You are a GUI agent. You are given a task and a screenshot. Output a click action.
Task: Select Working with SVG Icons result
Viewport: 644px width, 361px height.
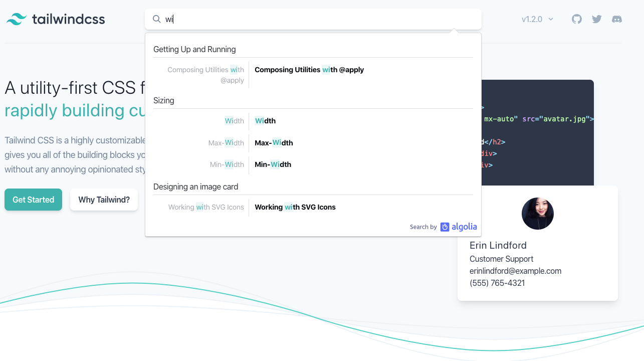[x=313, y=207]
